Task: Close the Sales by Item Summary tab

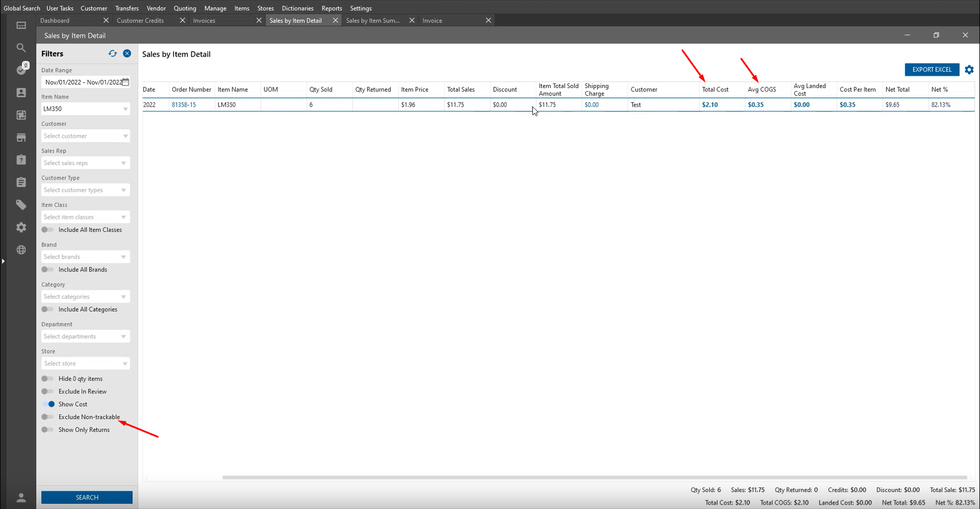Action: click(412, 20)
